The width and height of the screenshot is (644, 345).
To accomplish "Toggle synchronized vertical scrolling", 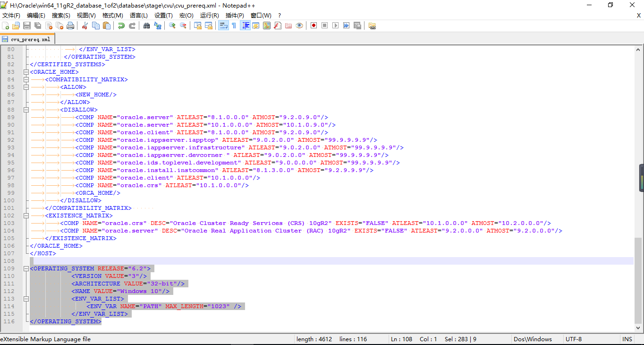I will pyautogui.click(x=198, y=26).
